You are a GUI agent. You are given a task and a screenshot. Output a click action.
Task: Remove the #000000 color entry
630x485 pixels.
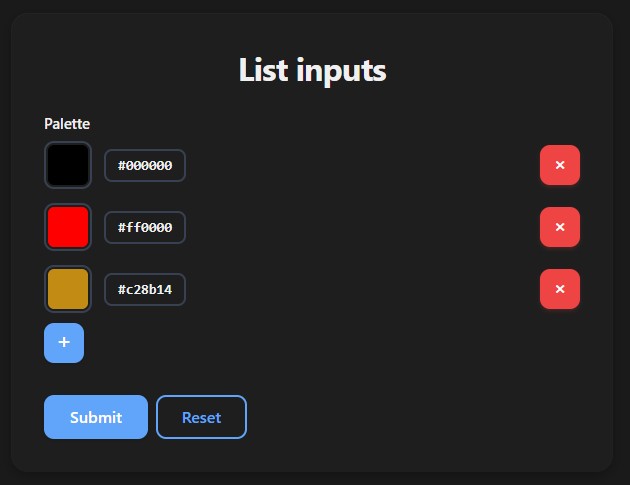(560, 165)
